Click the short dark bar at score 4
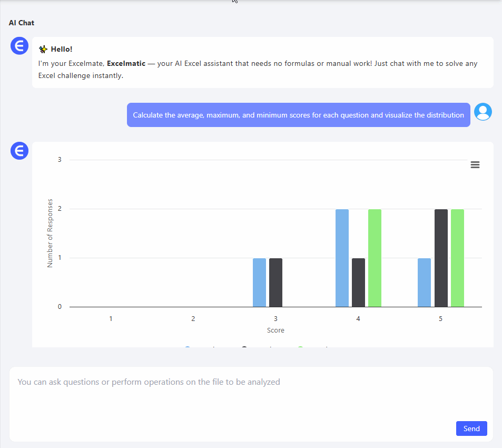Screen dimensions: 502x448 (358, 283)
